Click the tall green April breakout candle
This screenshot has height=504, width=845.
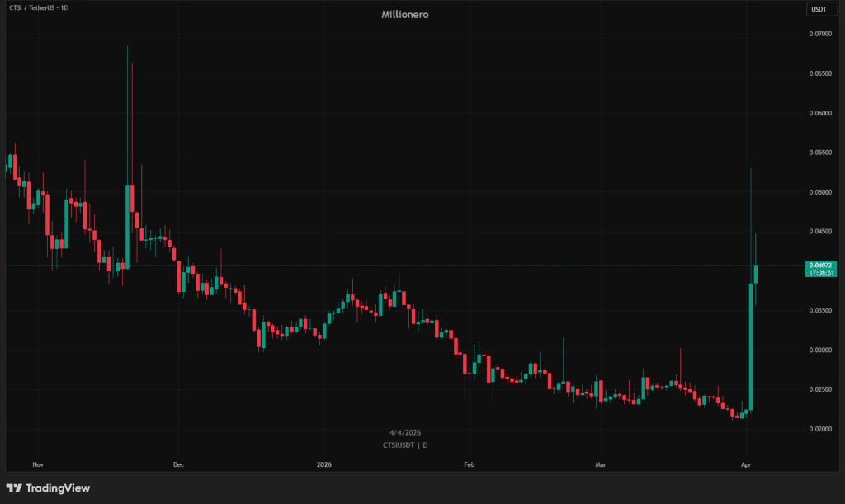pos(752,346)
